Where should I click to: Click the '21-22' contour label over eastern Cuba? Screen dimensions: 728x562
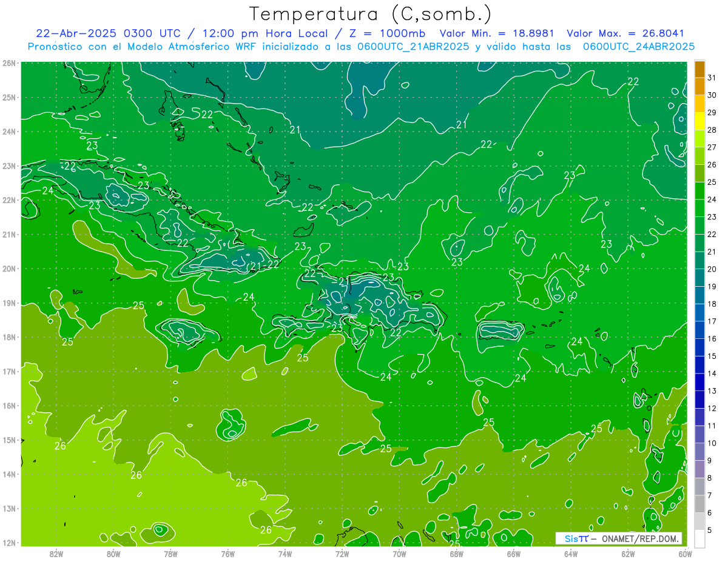pyautogui.click(x=265, y=265)
